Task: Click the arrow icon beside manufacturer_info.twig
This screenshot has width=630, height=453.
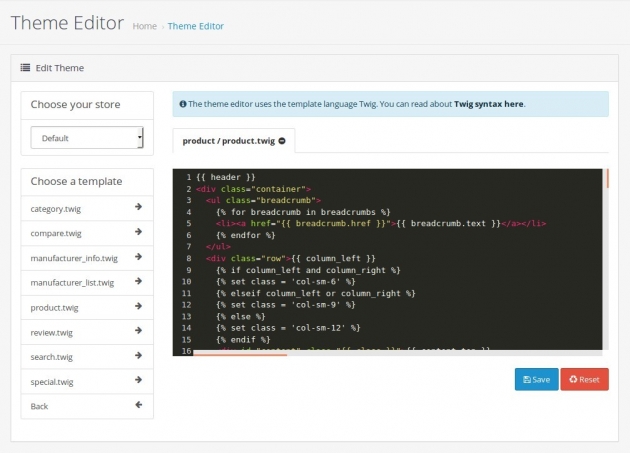Action: coord(138,256)
